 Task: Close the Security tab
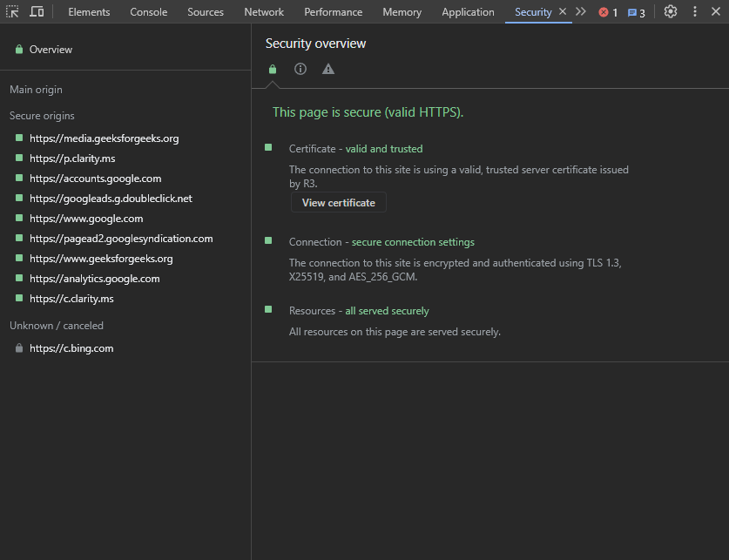[563, 12]
